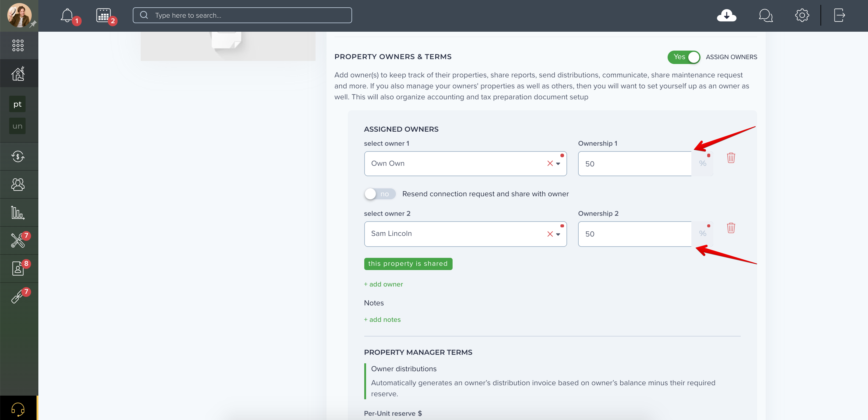Select the 'pt' sidebar item
The image size is (868, 420).
tap(17, 104)
